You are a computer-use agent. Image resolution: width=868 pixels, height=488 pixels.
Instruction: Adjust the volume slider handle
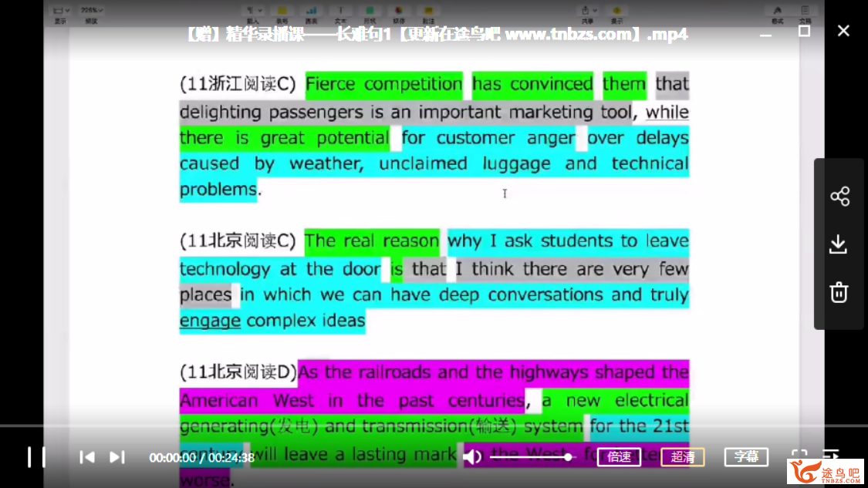(568, 457)
